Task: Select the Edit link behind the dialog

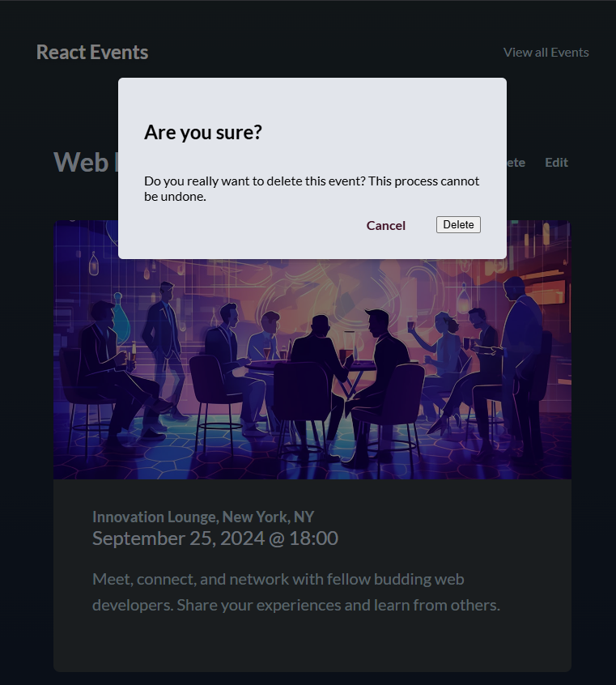Action: coord(556,162)
